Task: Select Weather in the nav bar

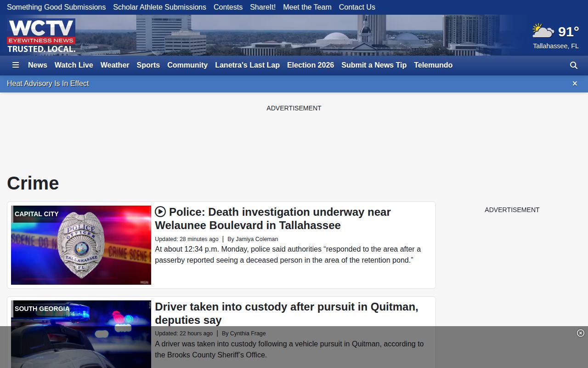Action: coord(115,65)
